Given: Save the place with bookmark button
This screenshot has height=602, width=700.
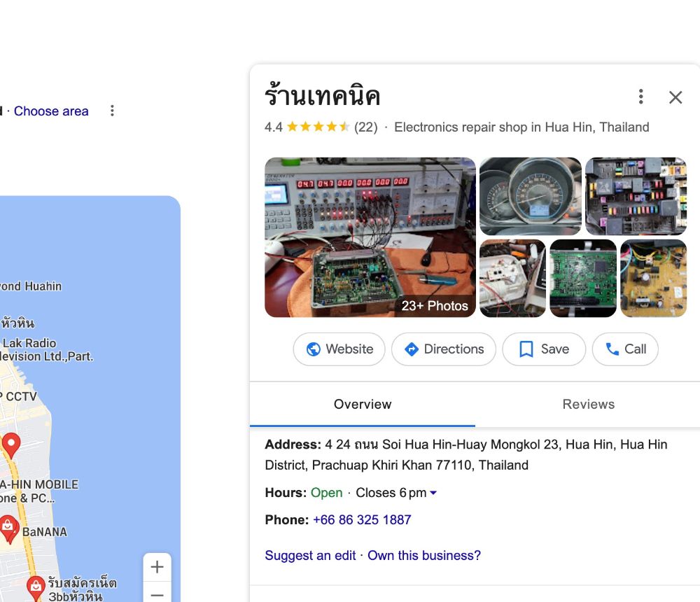Looking at the screenshot, I should click(x=544, y=349).
